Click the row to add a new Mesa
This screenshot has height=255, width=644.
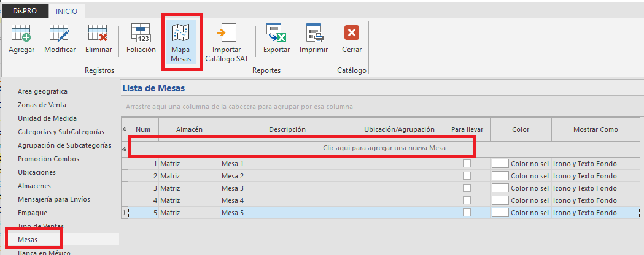(384, 148)
